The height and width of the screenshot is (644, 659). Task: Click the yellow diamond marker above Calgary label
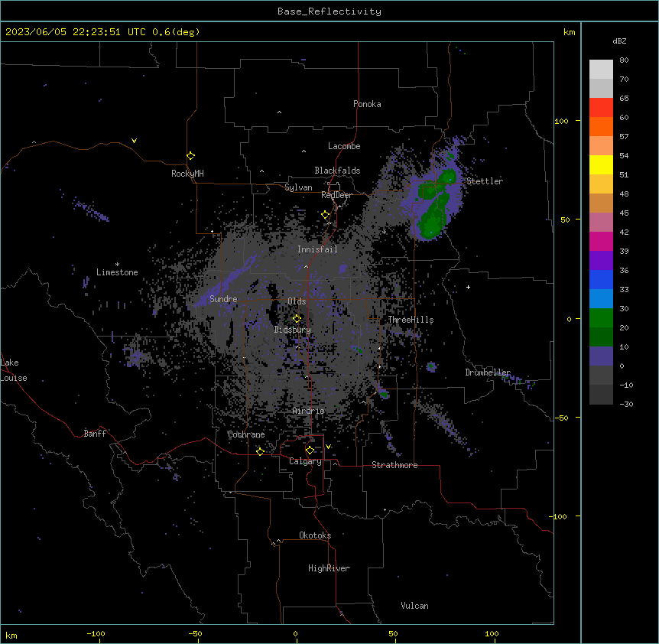(310, 450)
